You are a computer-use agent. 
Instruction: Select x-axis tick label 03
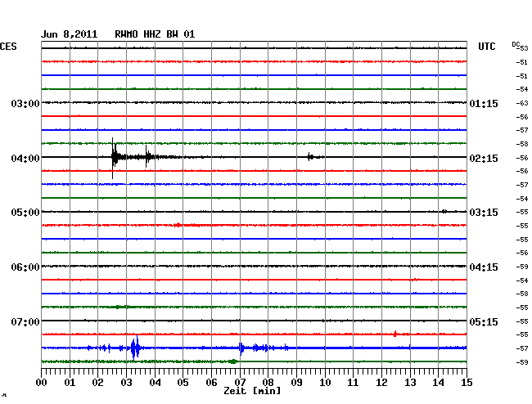[126, 382]
